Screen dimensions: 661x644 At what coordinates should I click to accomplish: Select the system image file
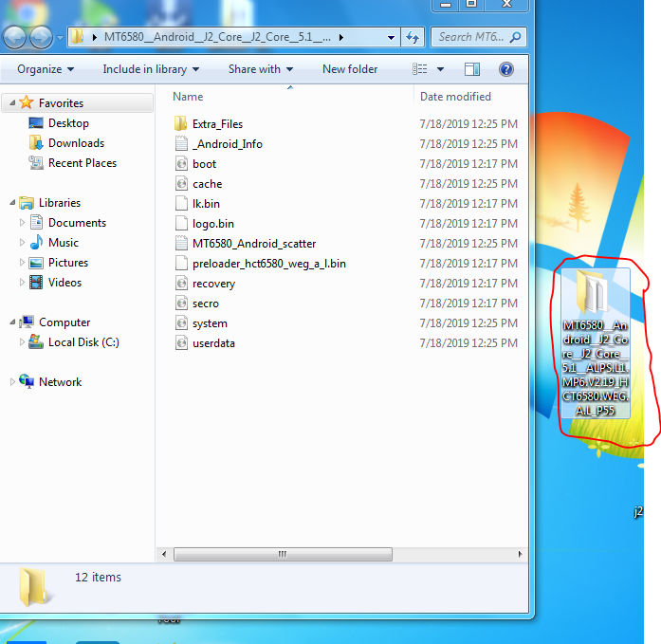tap(210, 323)
